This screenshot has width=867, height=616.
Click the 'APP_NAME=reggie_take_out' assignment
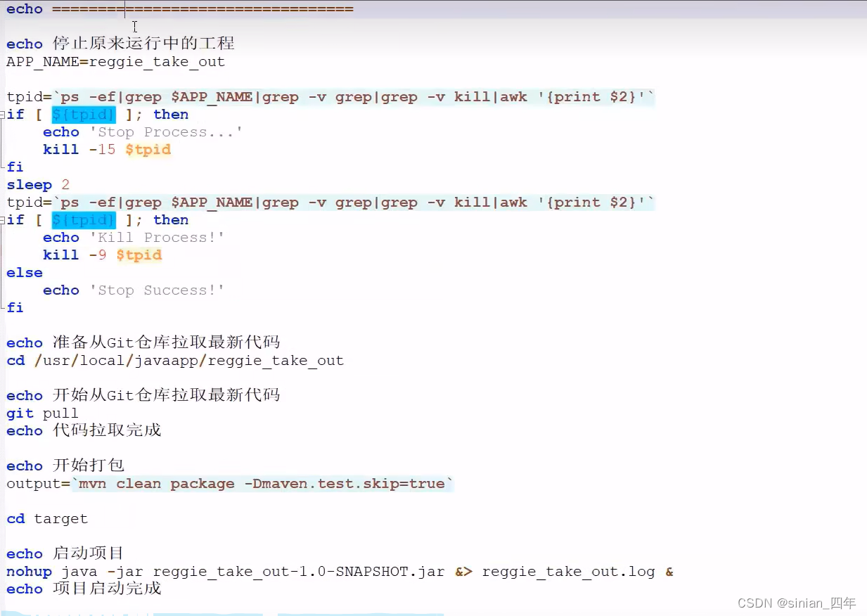tap(116, 62)
